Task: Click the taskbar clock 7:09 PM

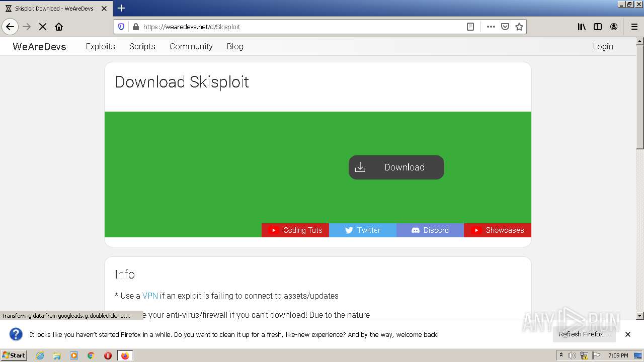Action: (618, 355)
